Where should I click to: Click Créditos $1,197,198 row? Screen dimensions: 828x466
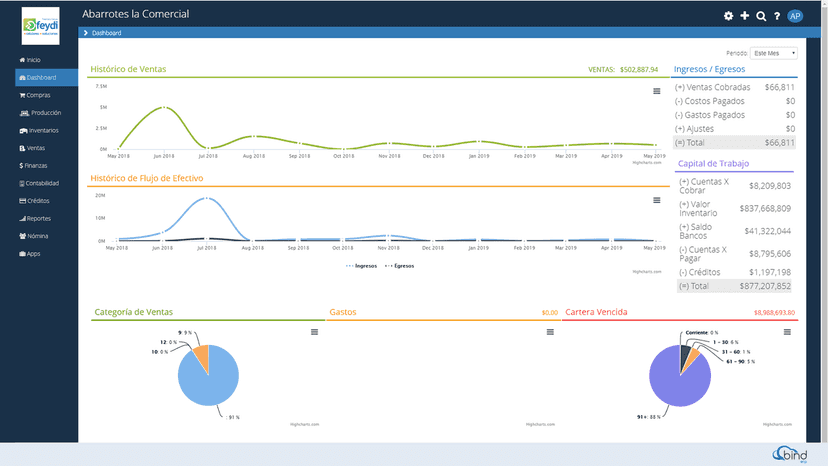click(x=734, y=273)
